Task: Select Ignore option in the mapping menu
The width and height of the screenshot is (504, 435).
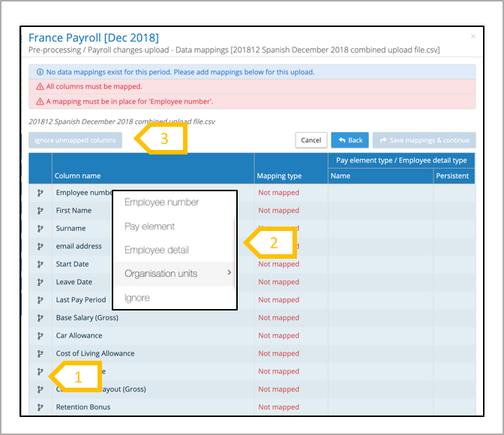Action: point(137,298)
